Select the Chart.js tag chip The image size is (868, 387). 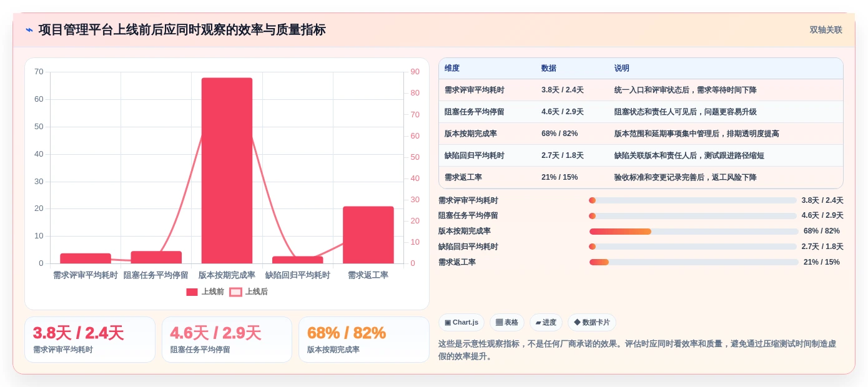461,322
